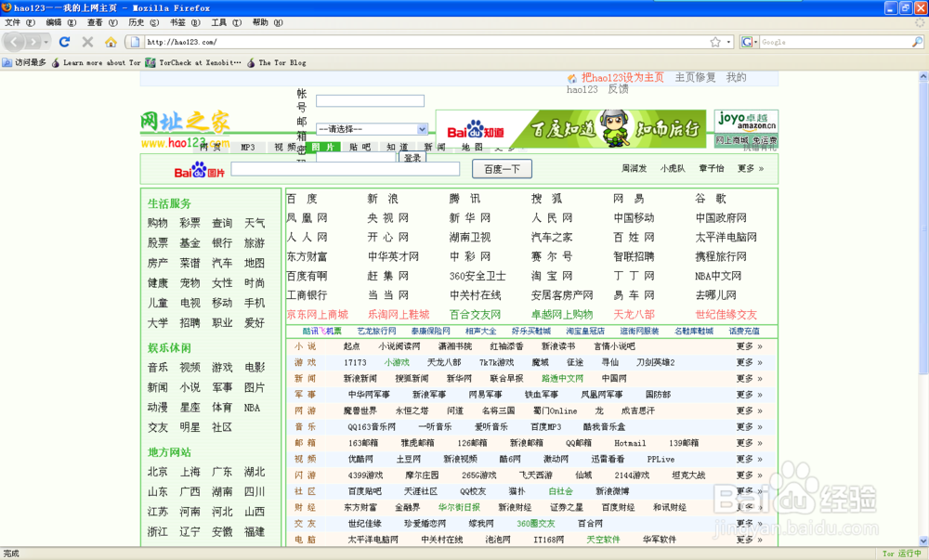929x560 pixels.
Task: Click the 帐号 account input field
Action: (370, 100)
